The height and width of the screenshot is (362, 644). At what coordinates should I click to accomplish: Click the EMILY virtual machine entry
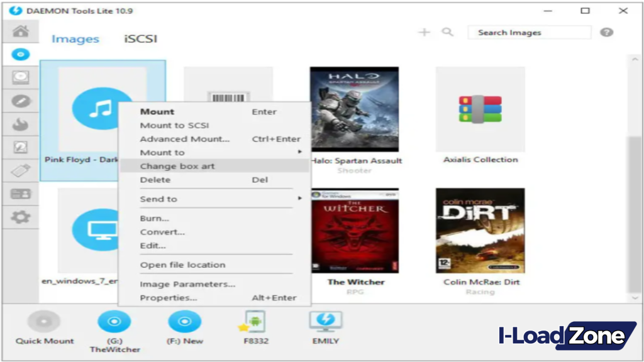(x=324, y=322)
